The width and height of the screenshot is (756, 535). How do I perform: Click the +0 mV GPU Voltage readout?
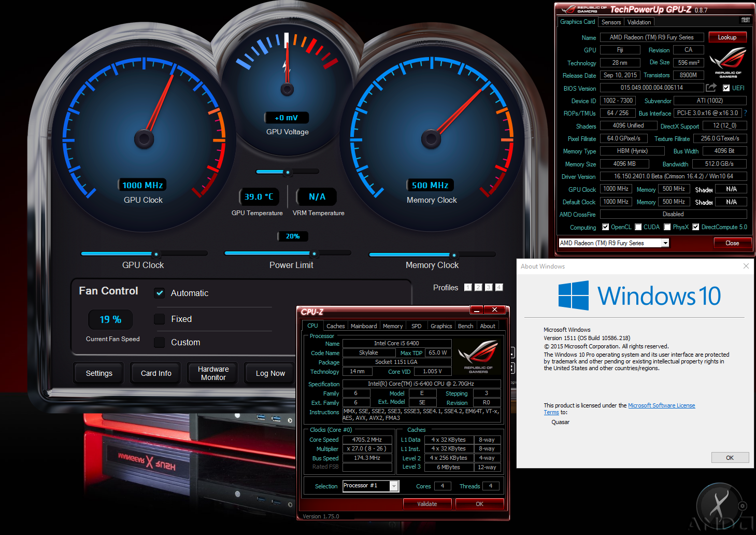(x=287, y=118)
